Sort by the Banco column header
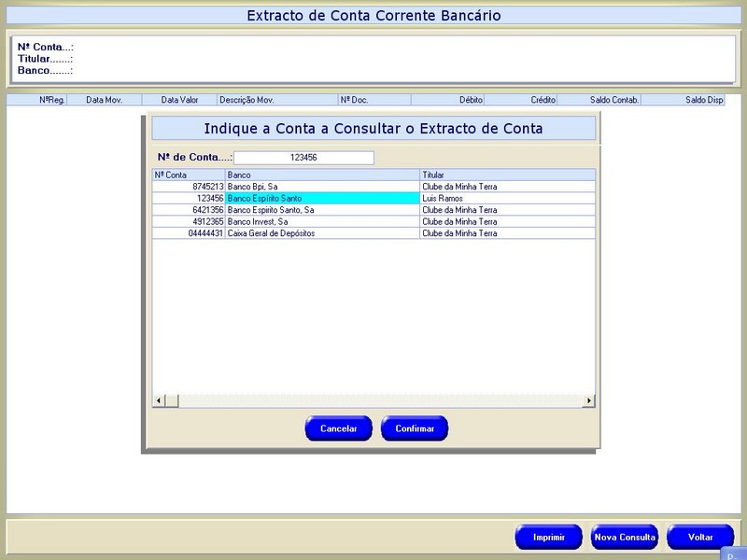The width and height of the screenshot is (747, 560). pos(322,175)
